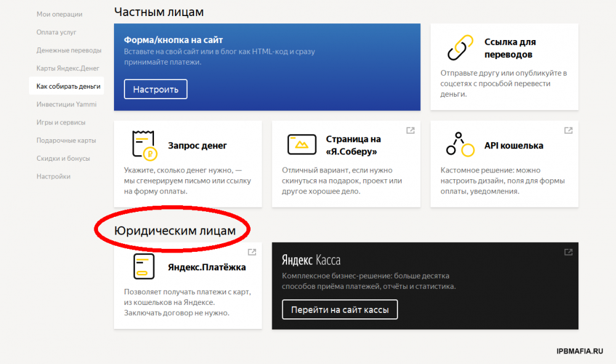This screenshot has width=616, height=364.
Task: Click the chain link icon for transfers
Action: (x=460, y=47)
